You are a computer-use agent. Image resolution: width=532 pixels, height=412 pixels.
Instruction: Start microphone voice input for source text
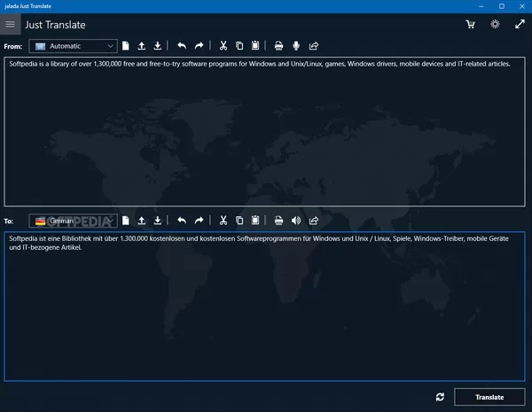click(x=296, y=45)
